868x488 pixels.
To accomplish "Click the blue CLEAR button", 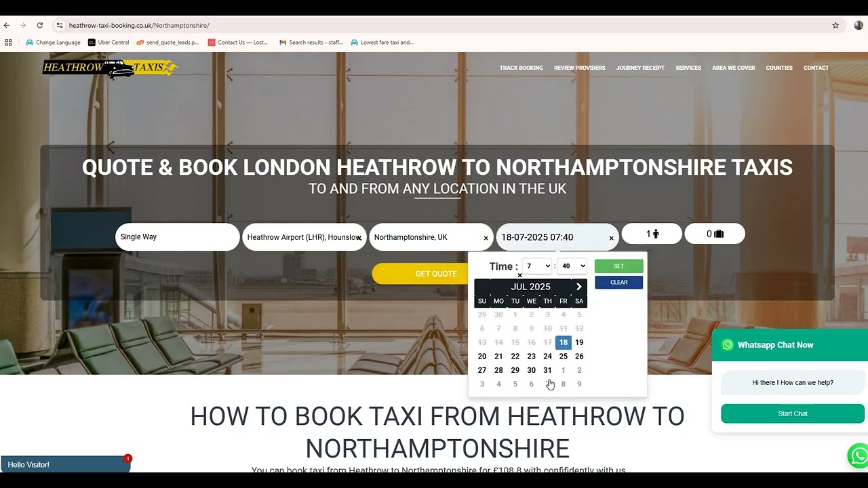I will point(618,283).
